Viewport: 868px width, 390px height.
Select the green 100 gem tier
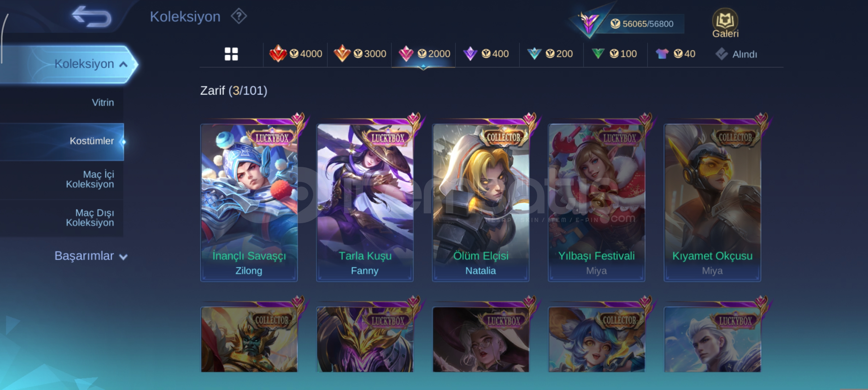click(614, 54)
